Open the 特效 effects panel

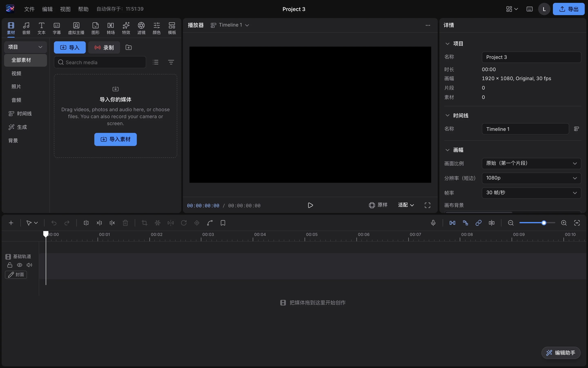click(x=126, y=28)
